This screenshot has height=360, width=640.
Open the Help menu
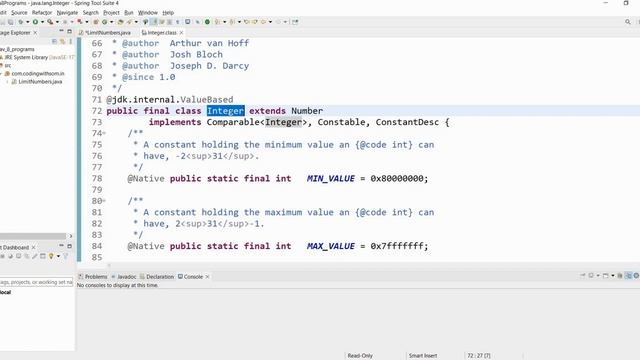click(x=168, y=13)
